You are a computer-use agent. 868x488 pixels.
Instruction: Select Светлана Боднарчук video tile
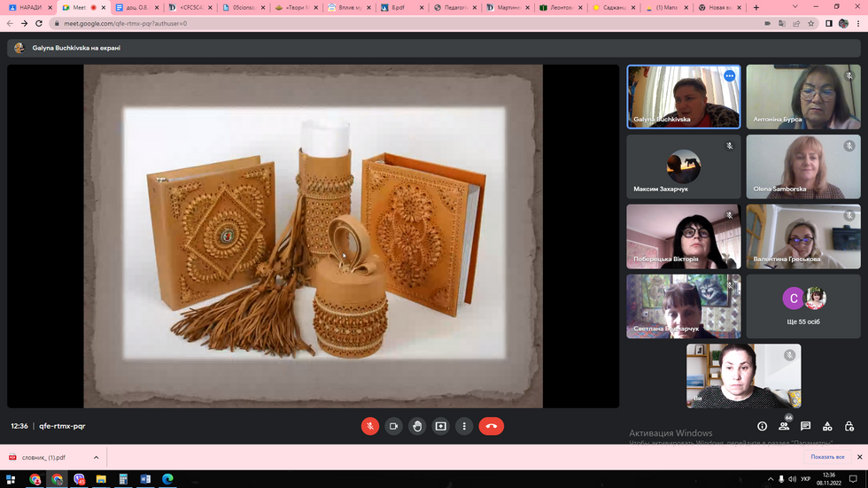(x=684, y=306)
